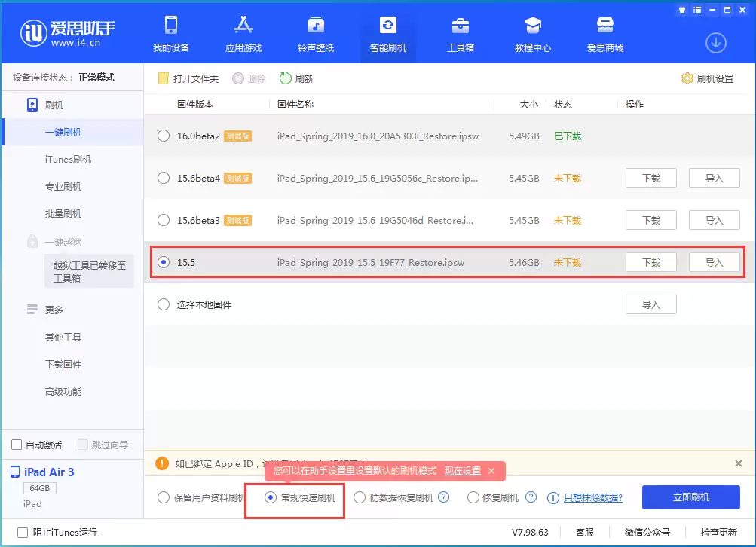The height and width of the screenshot is (547, 756).
Task: Enable 阻止iTunes运行 checkbox
Action: pyautogui.click(x=23, y=533)
